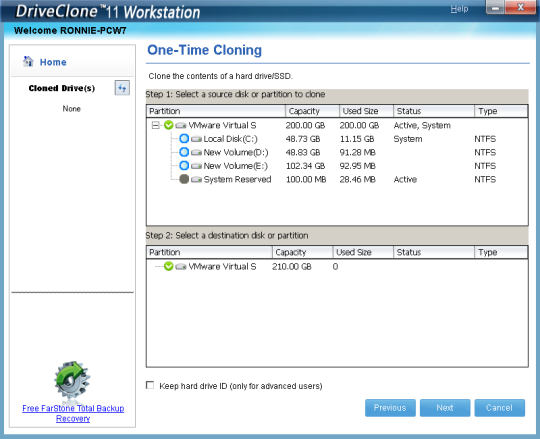Minimize the DriveClone window
Screen dimensions: 540x439
495,7
